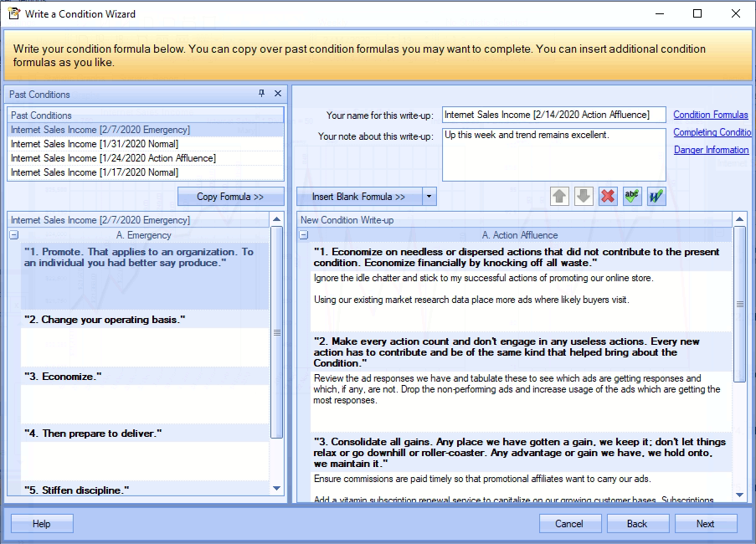Click the write-up name input field
The image size is (756, 544).
click(553, 115)
